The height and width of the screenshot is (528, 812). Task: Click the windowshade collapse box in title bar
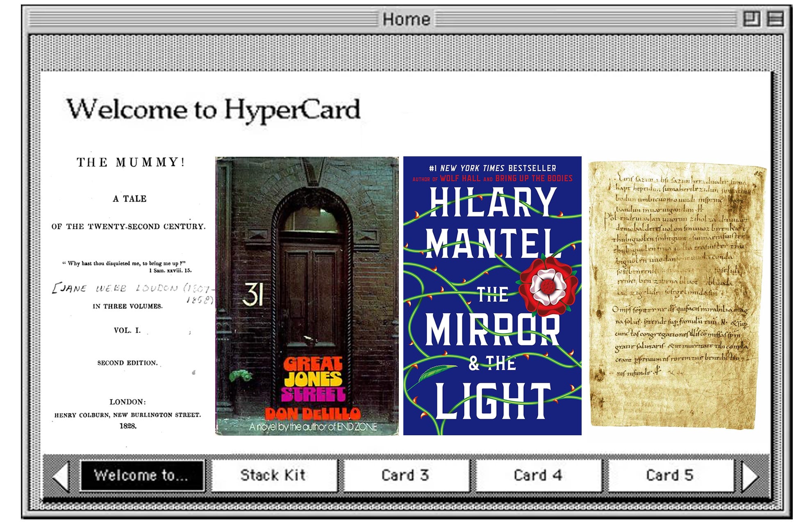click(x=776, y=19)
